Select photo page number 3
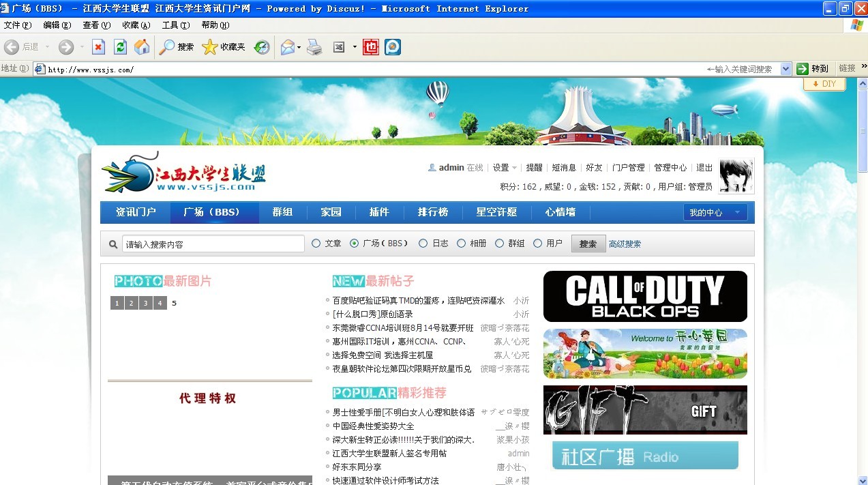This screenshot has height=485, width=868. point(145,303)
